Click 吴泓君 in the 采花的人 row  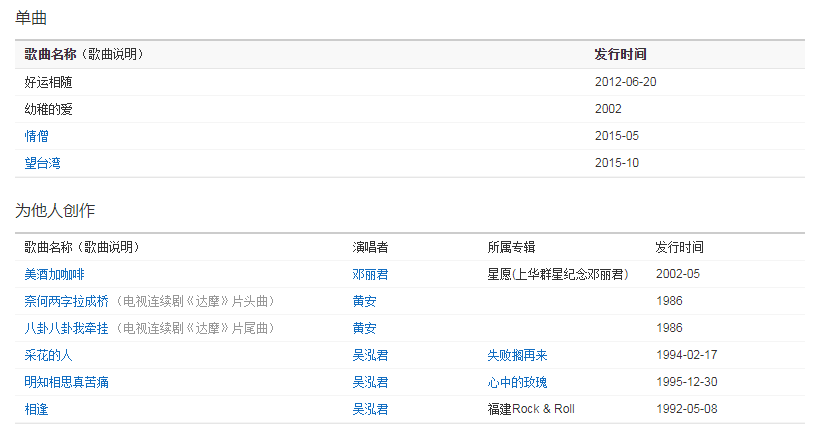tap(370, 355)
